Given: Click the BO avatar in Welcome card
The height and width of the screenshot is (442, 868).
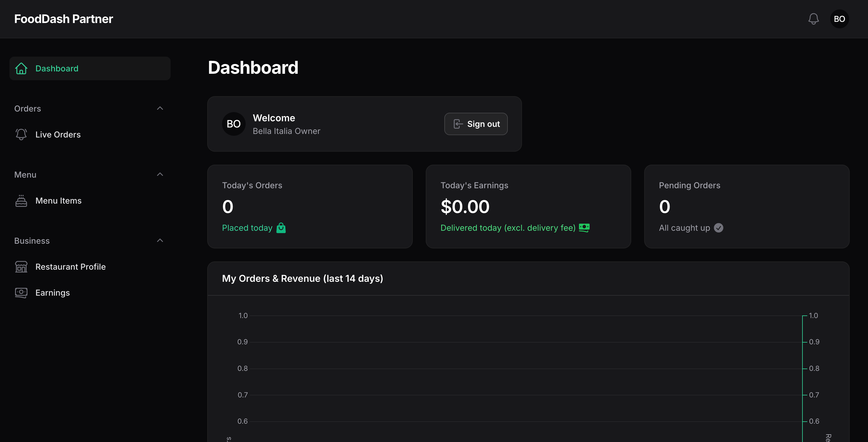Looking at the screenshot, I should (x=234, y=124).
